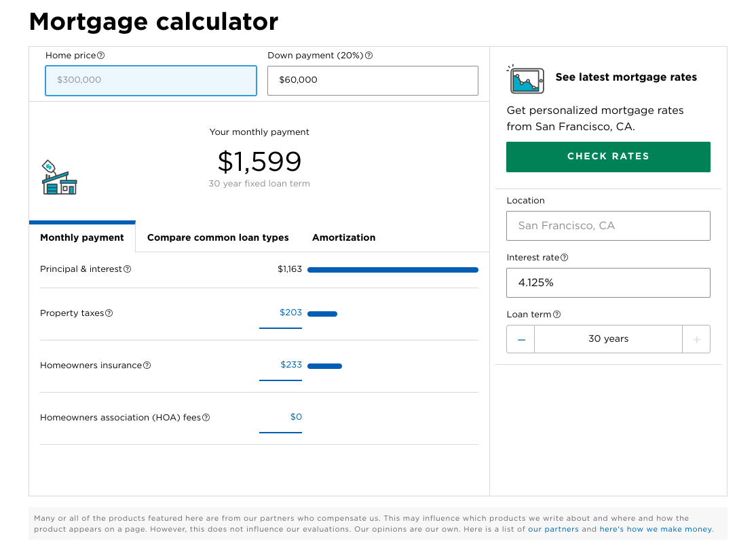Open "here's how we make money" link
Screen dimensions: 756x552
[656, 529]
